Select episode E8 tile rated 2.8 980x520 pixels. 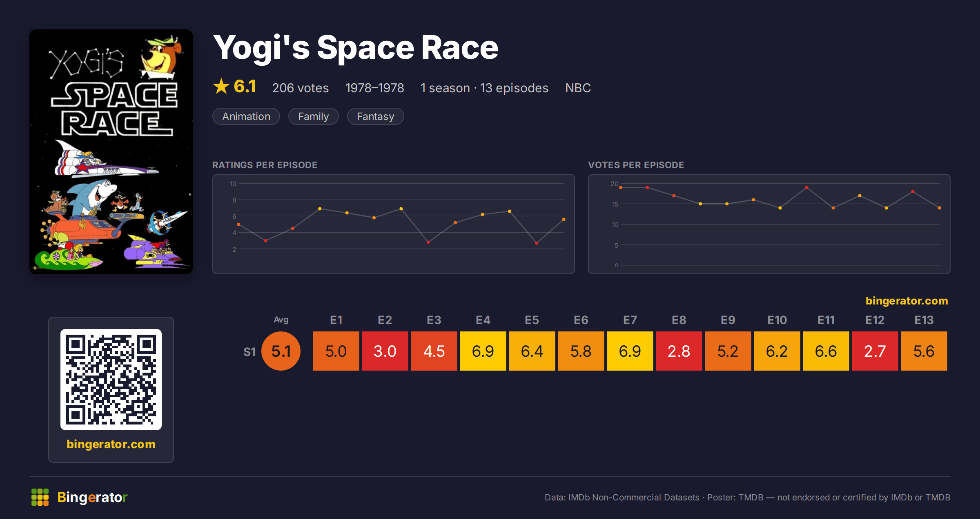(x=679, y=351)
